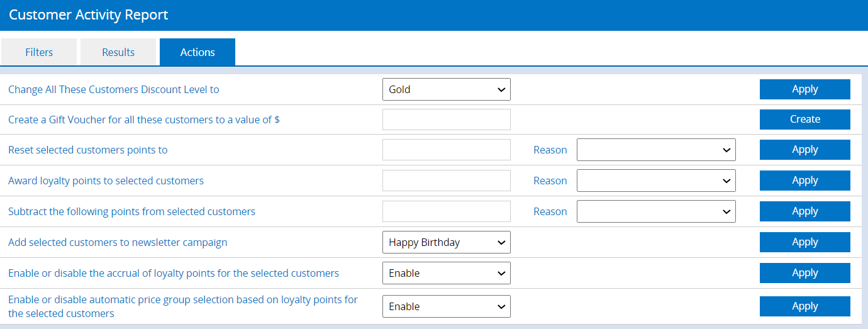
Task: Click the Reason label in subtract points row
Action: tap(550, 211)
